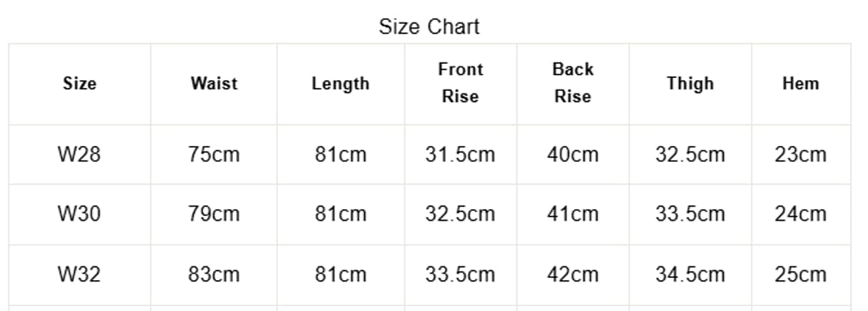Select the W30 size row label
Viewport: 868px width, 311px height.
pos(79,214)
